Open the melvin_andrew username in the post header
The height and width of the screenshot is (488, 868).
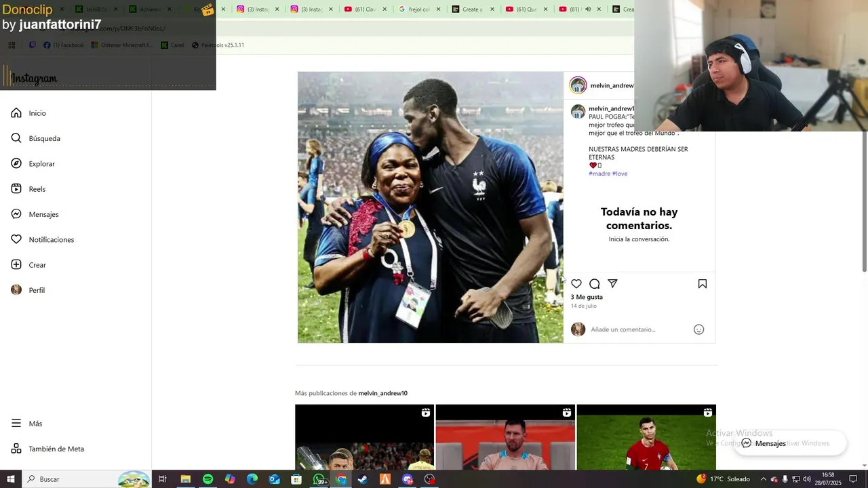click(612, 85)
